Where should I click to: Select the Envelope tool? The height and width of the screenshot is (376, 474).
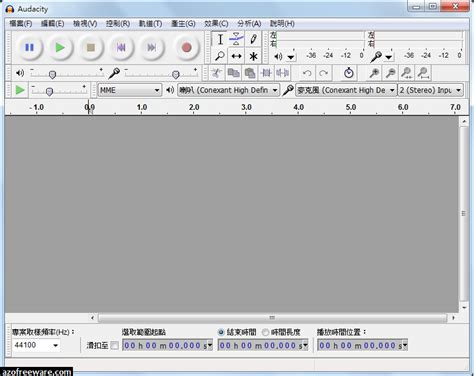point(236,39)
